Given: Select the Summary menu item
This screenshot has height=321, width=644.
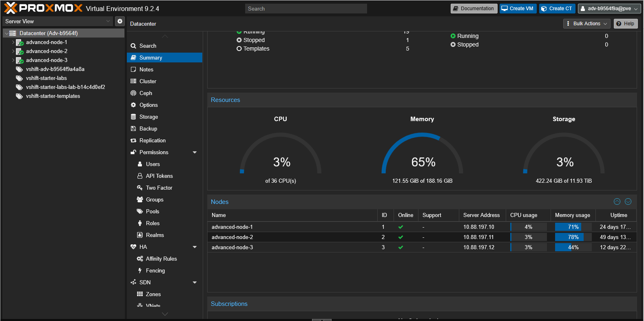Looking at the screenshot, I should [x=164, y=58].
